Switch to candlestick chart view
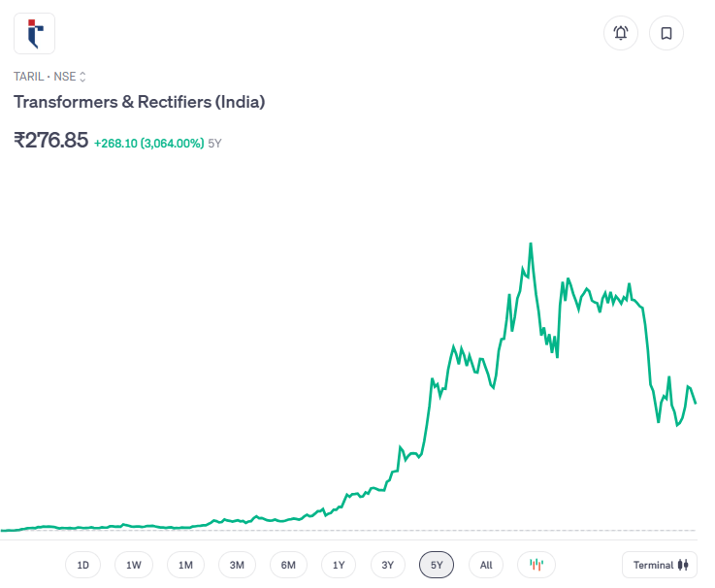 (536, 565)
